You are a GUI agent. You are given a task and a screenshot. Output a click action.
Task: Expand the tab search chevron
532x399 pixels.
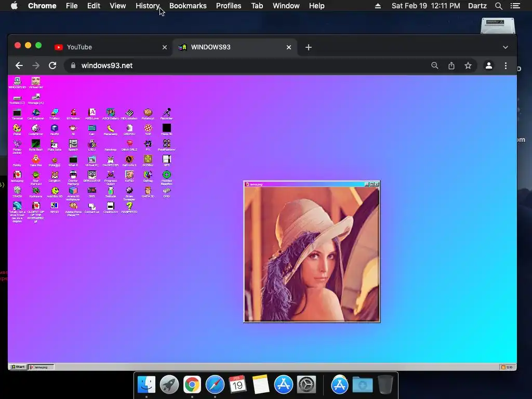(x=505, y=47)
